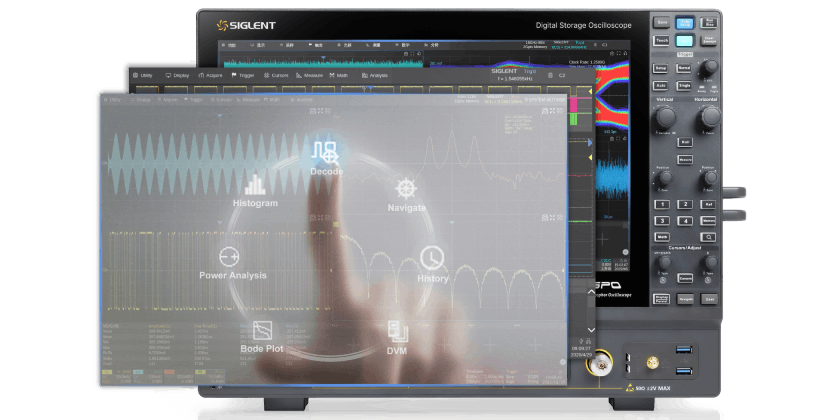Tap the Decode icon in the circular menu
Image resolution: width=840 pixels, height=420 pixels.
click(326, 152)
